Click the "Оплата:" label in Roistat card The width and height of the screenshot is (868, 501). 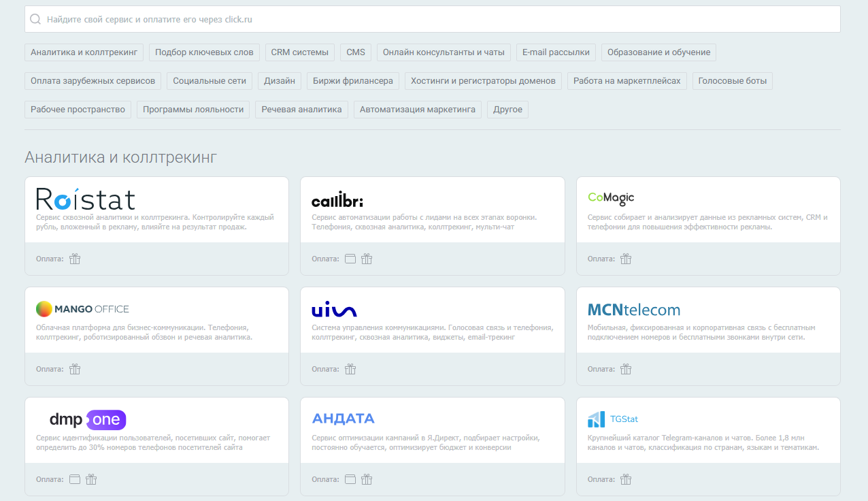click(x=50, y=259)
